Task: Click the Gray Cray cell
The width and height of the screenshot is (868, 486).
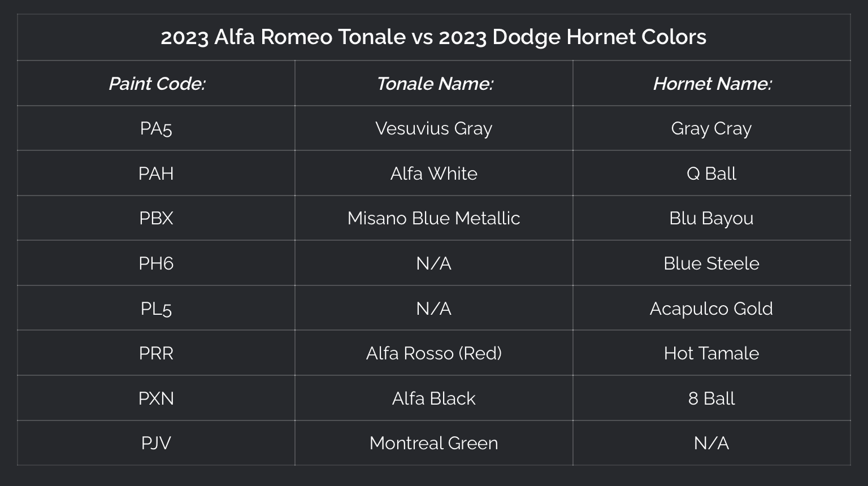Action: coord(711,128)
